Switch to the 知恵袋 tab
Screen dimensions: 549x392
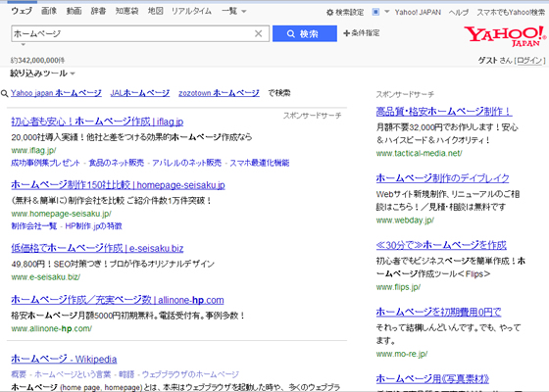[127, 11]
